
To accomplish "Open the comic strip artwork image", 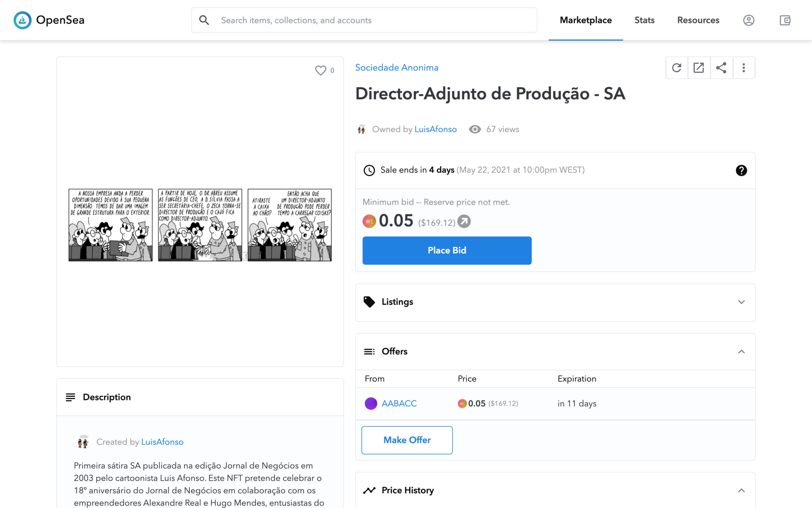I will (x=200, y=225).
